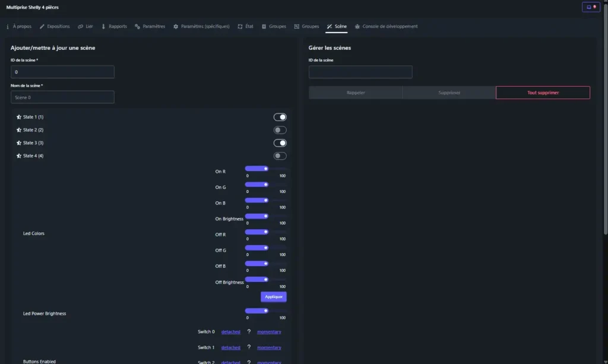
Task: Click the gear icon beside Paramètres (spécifiques)
Action: coord(176,27)
